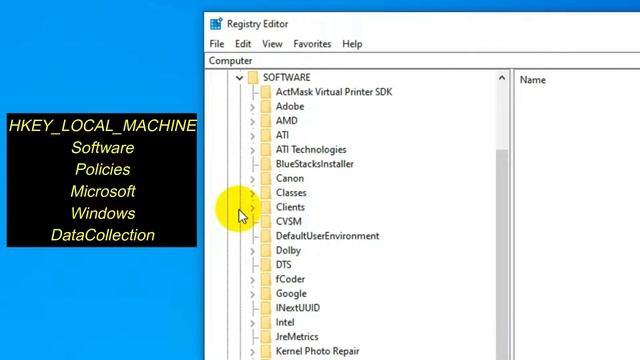Open the Favorites menu
This screenshot has width=640, height=360.
pyautogui.click(x=312, y=44)
